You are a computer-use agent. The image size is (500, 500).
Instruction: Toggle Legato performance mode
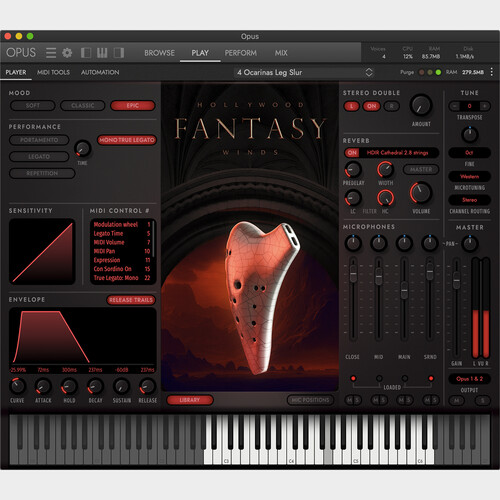(x=39, y=157)
